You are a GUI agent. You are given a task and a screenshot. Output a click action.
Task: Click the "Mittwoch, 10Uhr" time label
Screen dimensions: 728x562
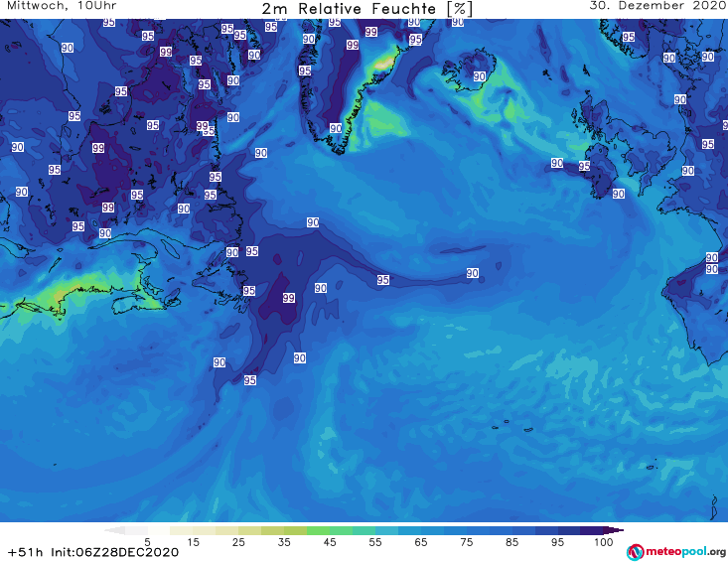62,6
